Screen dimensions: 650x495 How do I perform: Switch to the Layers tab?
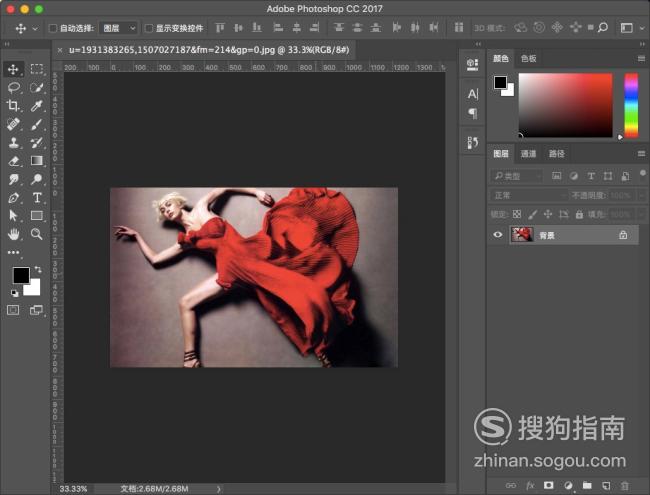click(501, 154)
